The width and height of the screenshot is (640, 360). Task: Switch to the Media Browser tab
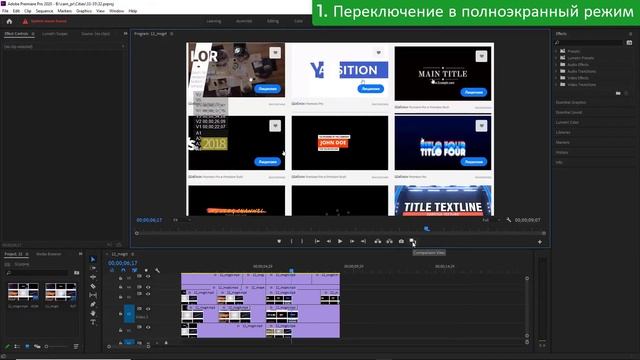(49, 254)
